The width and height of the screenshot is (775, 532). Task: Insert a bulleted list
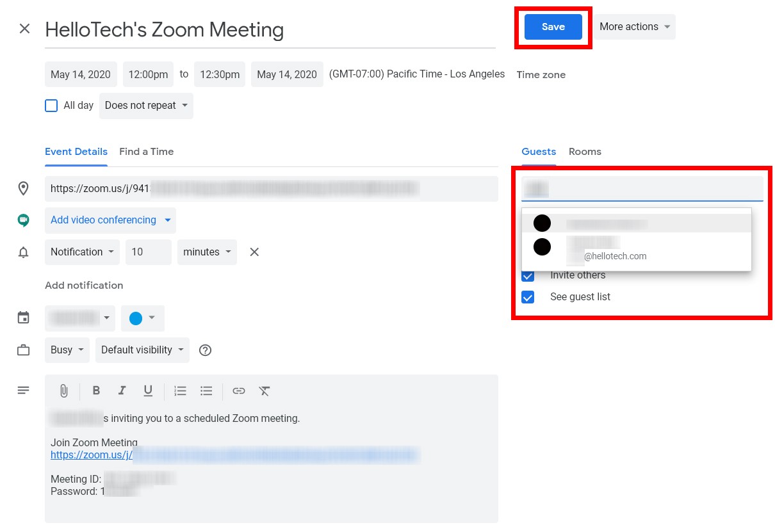206,391
